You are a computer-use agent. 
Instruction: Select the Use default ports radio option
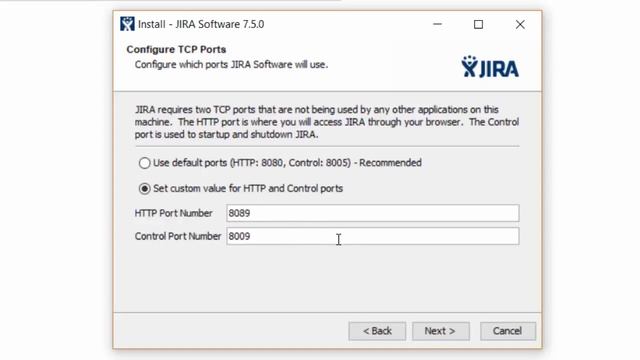click(x=144, y=163)
